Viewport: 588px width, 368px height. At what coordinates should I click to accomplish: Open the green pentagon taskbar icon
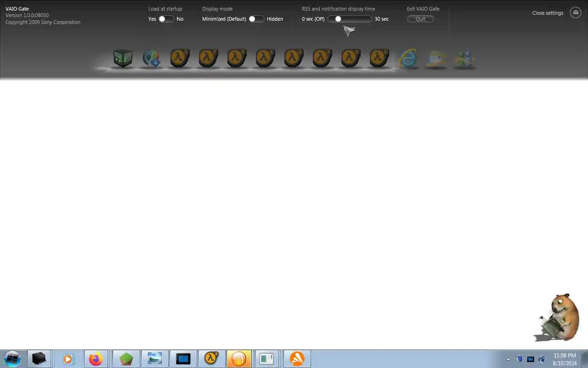[x=126, y=359]
